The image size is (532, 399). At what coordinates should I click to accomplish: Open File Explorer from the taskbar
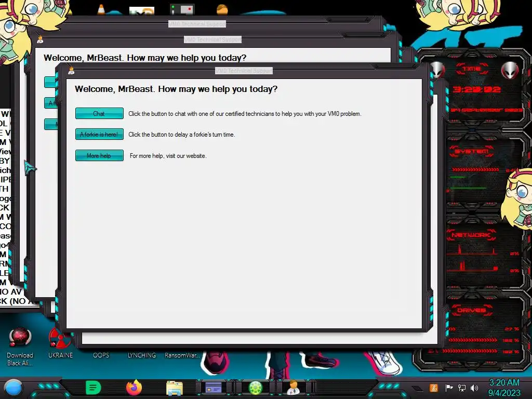tap(175, 388)
